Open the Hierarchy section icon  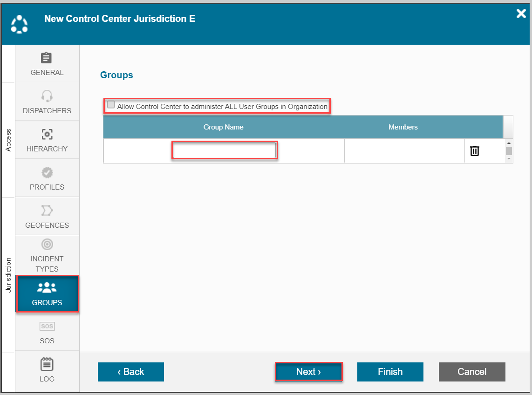[47, 134]
